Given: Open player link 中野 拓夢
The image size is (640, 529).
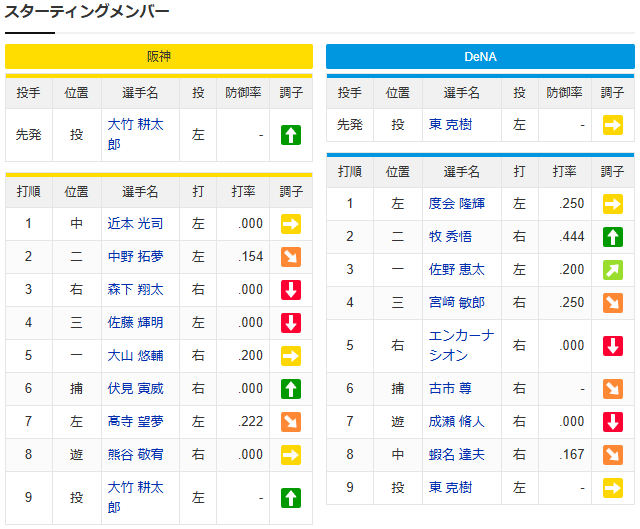Looking at the screenshot, I should coord(135,257).
